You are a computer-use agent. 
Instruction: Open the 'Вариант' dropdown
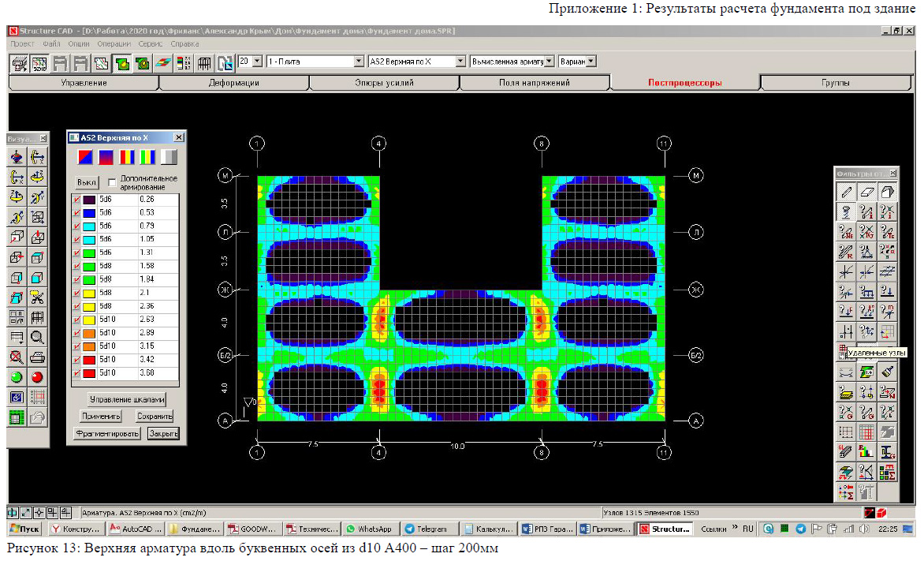click(x=591, y=62)
